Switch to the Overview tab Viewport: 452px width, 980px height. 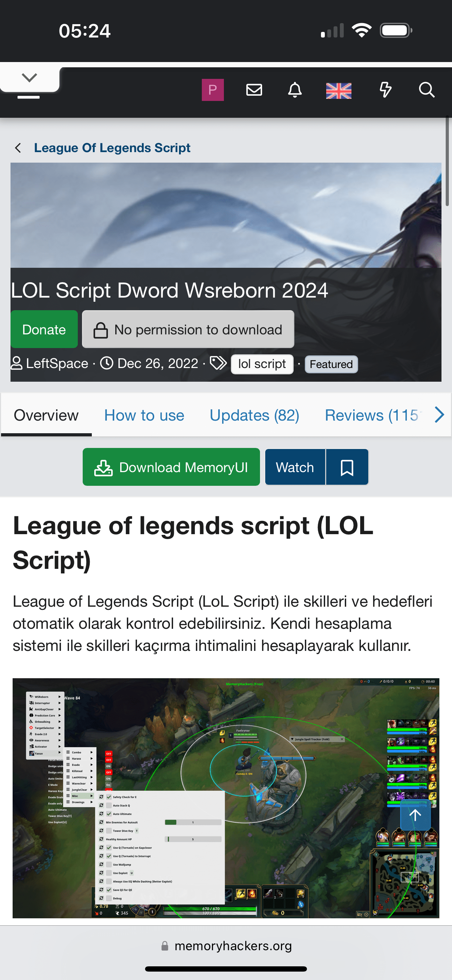[x=46, y=415]
